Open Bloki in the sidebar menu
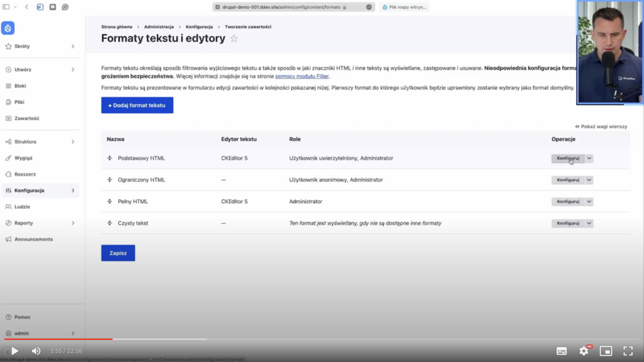Image resolution: width=644 pixels, height=362 pixels. pyautogui.click(x=20, y=86)
